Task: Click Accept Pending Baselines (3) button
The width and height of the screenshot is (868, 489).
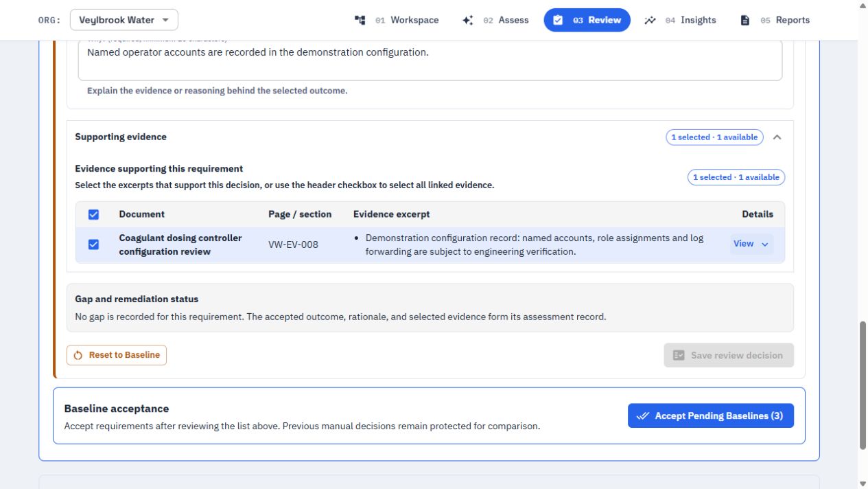Action: pyautogui.click(x=711, y=416)
